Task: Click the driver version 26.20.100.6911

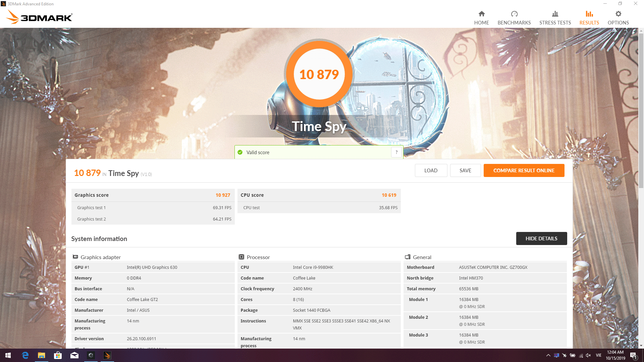Action: click(x=141, y=339)
